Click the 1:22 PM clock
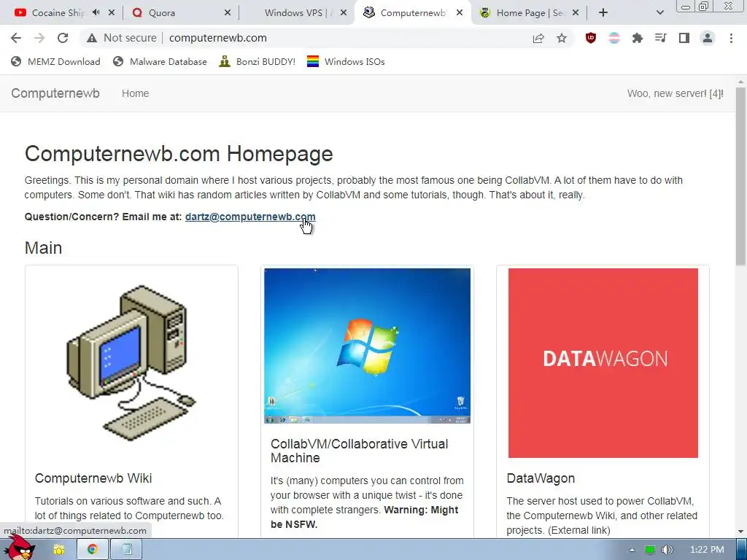Screen dimensions: 747x560 click(707, 550)
